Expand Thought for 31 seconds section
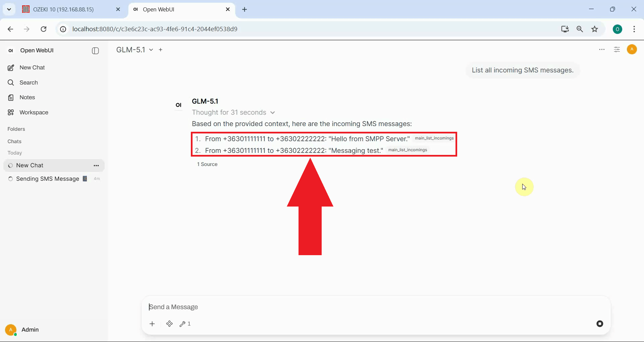Viewport: 644px width, 342px height. [x=233, y=112]
